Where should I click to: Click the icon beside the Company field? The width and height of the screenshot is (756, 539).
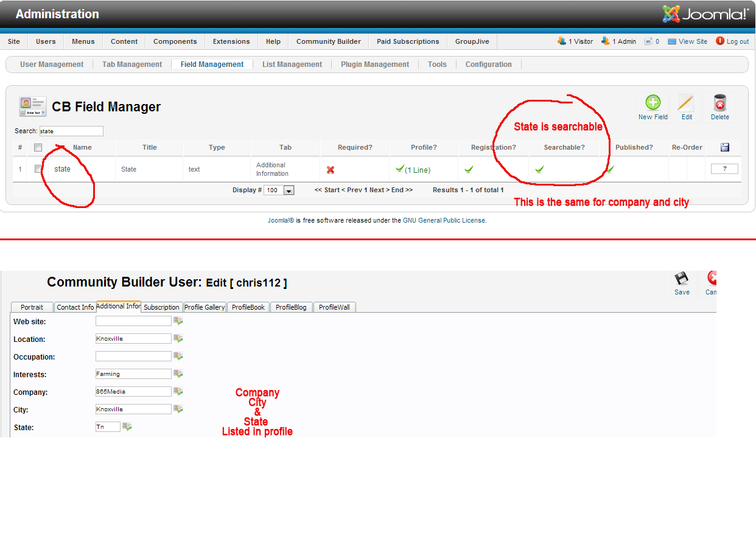(x=178, y=391)
